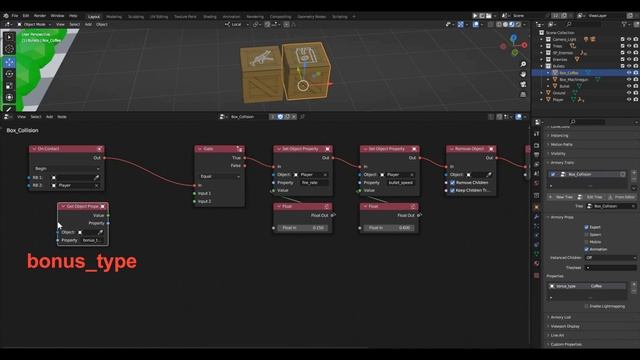
Task: Open the Material properties tab icon
Action: (x=536, y=263)
